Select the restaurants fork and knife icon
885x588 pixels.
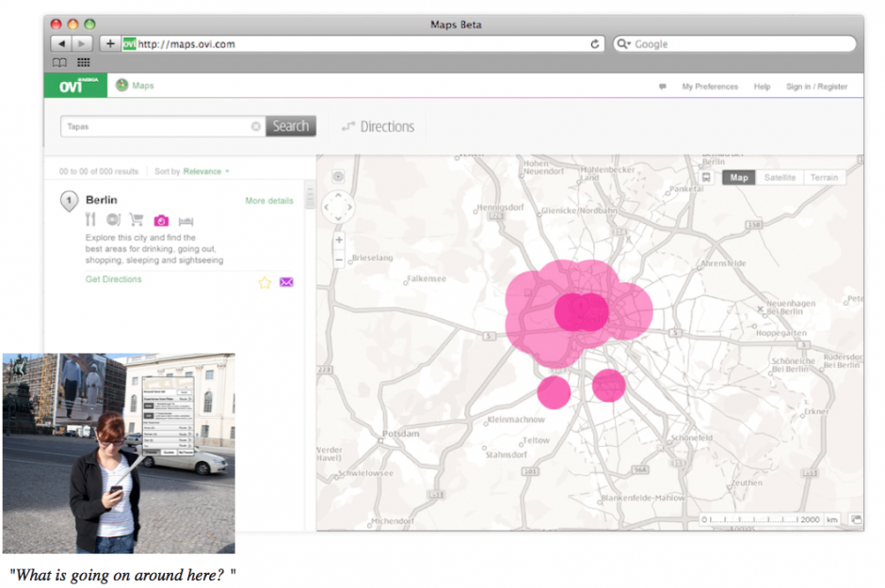[x=90, y=219]
